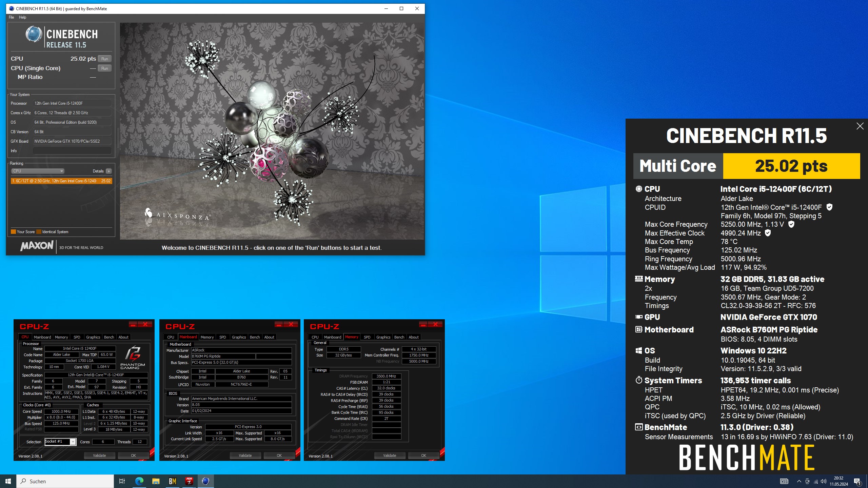868x488 pixels.
Task: Open the Windows Start menu
Action: coord(8,481)
